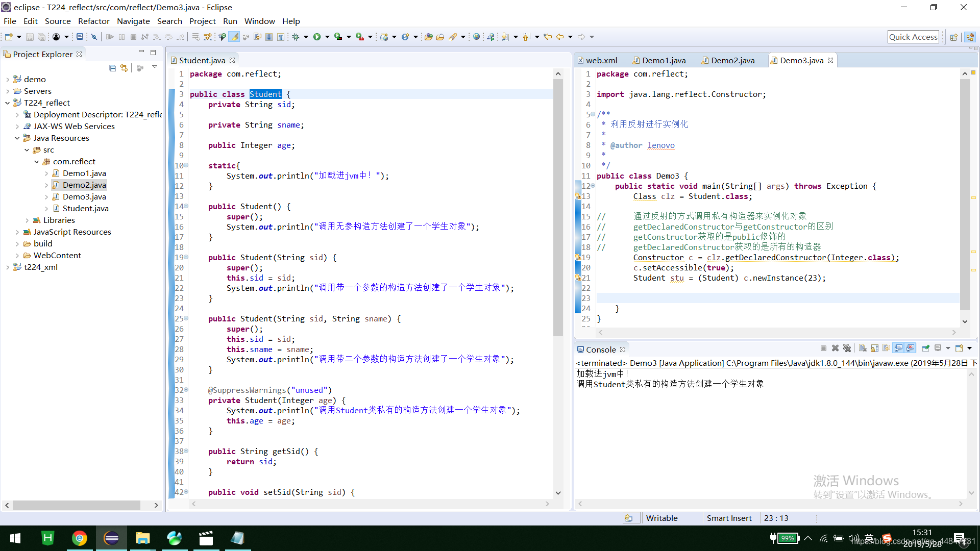
Task: Toggle Show Console on standard output
Action: coord(898,348)
